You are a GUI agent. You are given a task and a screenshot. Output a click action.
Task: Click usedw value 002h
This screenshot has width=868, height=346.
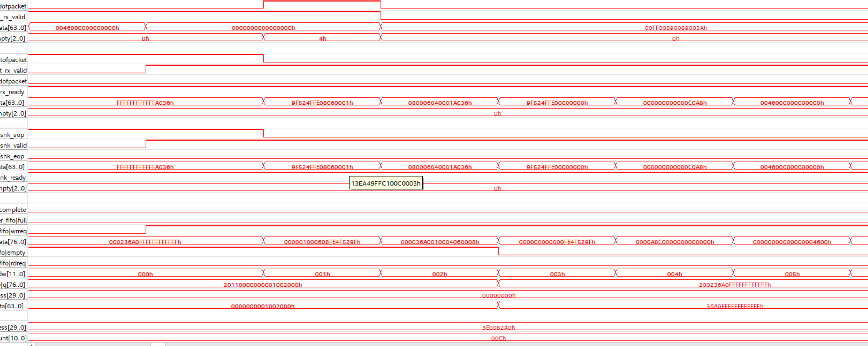[x=440, y=274]
